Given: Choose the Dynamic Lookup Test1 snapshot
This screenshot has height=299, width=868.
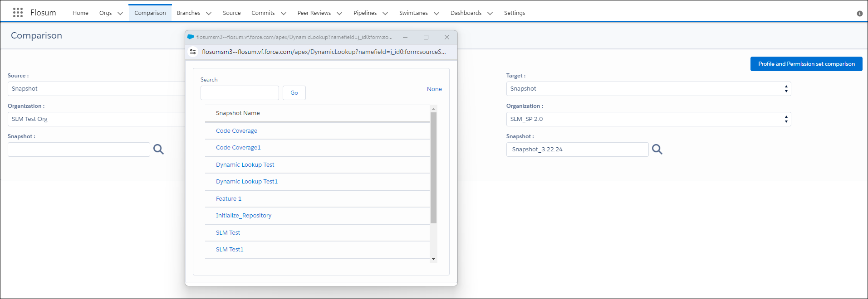Looking at the screenshot, I should (x=247, y=182).
